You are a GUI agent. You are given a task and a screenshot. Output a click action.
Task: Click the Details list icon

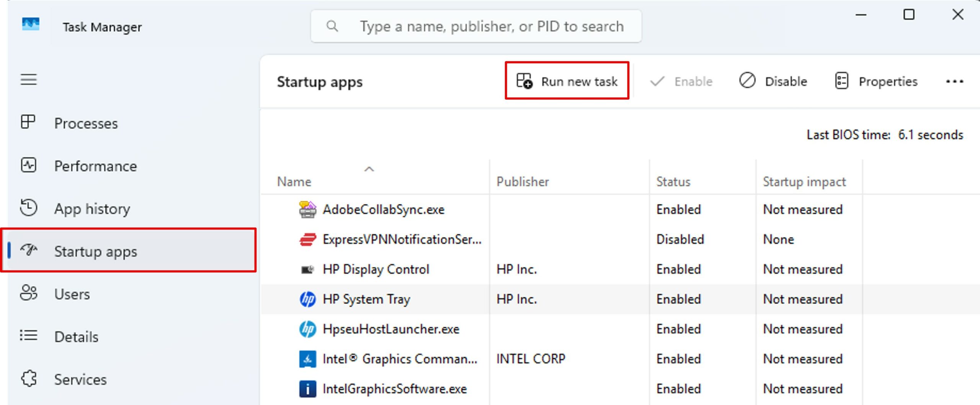point(29,336)
